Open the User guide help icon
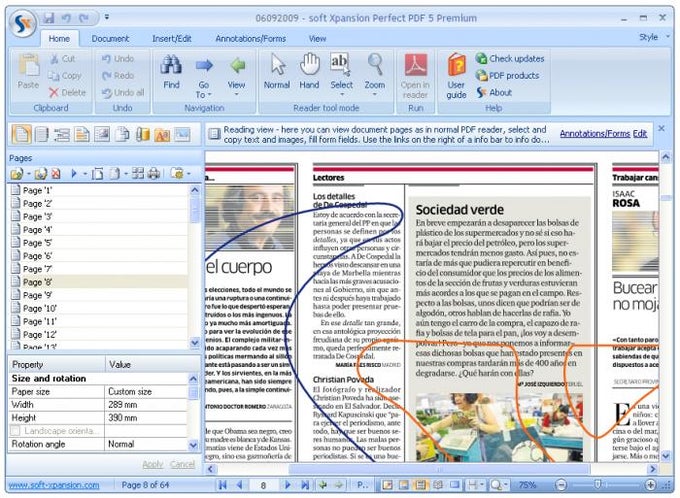Screen dimensions: 680x498 coord(457,65)
